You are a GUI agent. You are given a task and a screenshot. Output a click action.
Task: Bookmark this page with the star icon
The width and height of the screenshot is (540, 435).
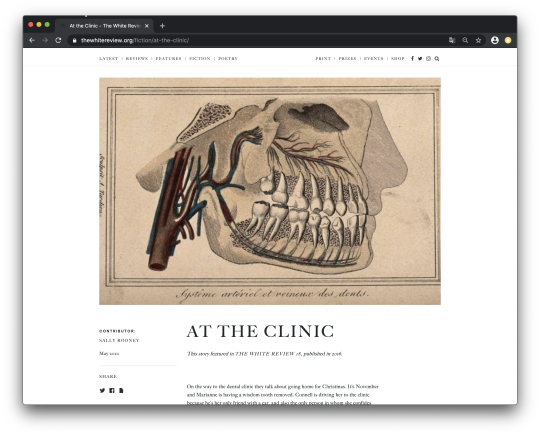pyautogui.click(x=478, y=40)
